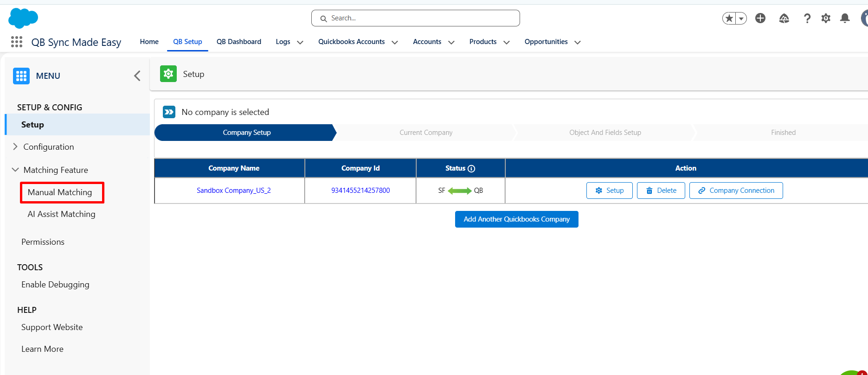
Task: Open the Trailhead guidance icon
Action: 784,18
